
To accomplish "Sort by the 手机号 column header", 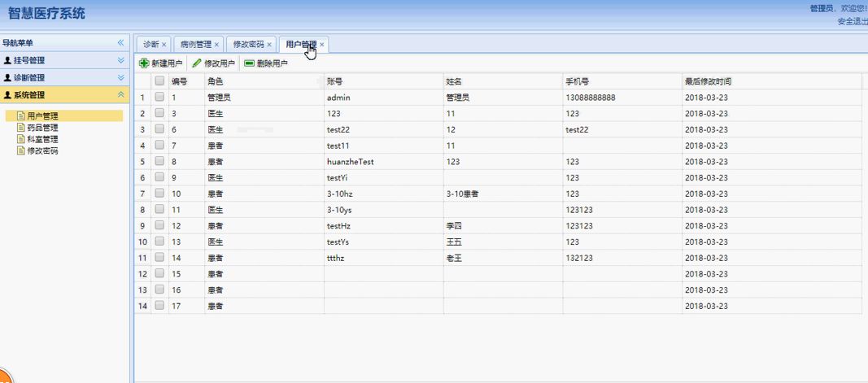I will 622,81.
